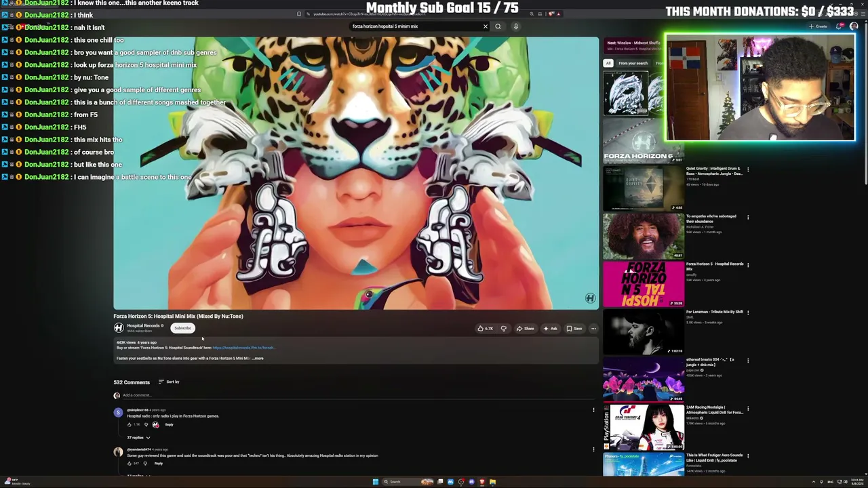Click the Windows taskbar Search box
The image size is (868, 488).
pos(408,482)
